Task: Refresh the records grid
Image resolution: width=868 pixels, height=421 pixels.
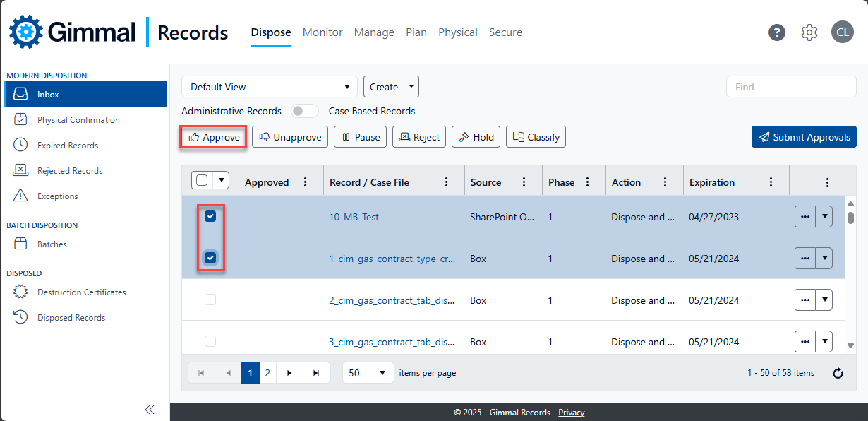Action: 838,373
